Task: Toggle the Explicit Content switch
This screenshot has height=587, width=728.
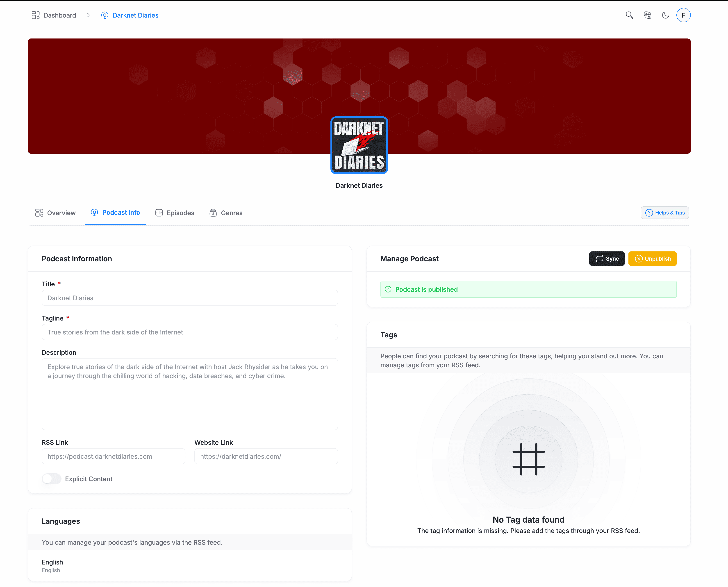Action: (51, 479)
